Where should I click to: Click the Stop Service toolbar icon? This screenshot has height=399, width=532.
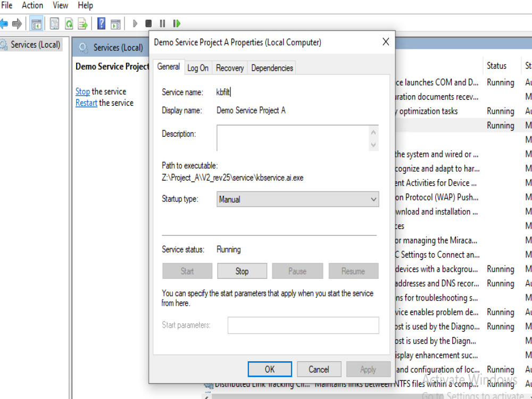pyautogui.click(x=148, y=23)
